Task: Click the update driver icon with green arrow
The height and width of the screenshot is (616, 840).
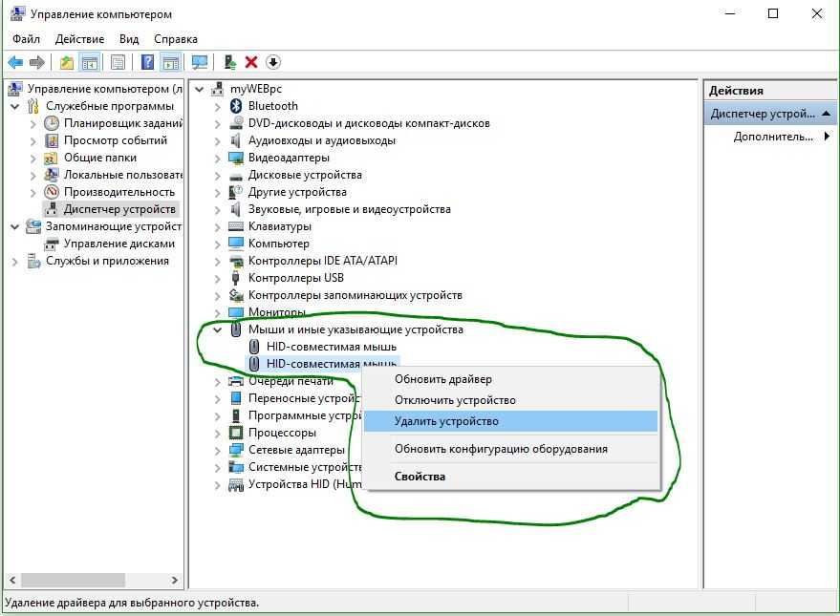Action: point(229,62)
